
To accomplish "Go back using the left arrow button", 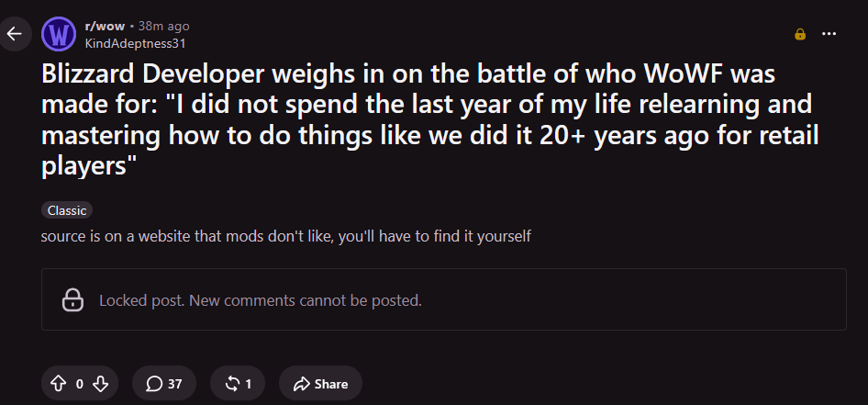I will tap(14, 34).
